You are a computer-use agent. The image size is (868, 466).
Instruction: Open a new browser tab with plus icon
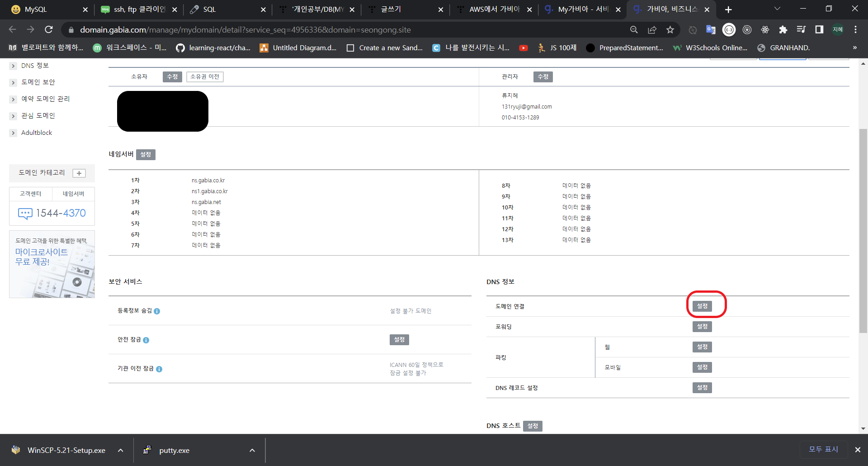[x=728, y=10]
